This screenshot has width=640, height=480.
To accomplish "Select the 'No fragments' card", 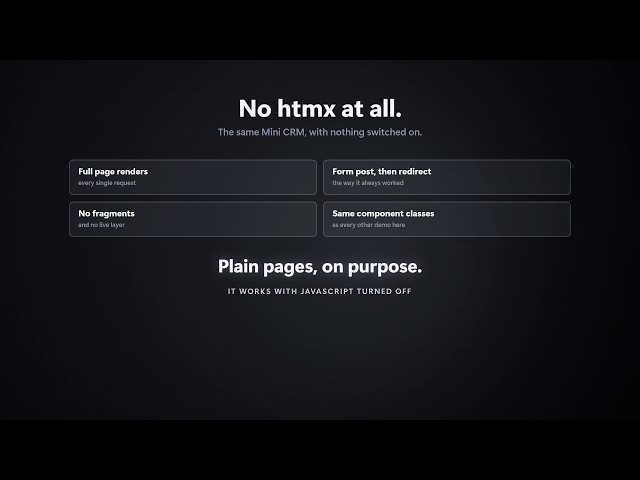I will click(x=193, y=219).
